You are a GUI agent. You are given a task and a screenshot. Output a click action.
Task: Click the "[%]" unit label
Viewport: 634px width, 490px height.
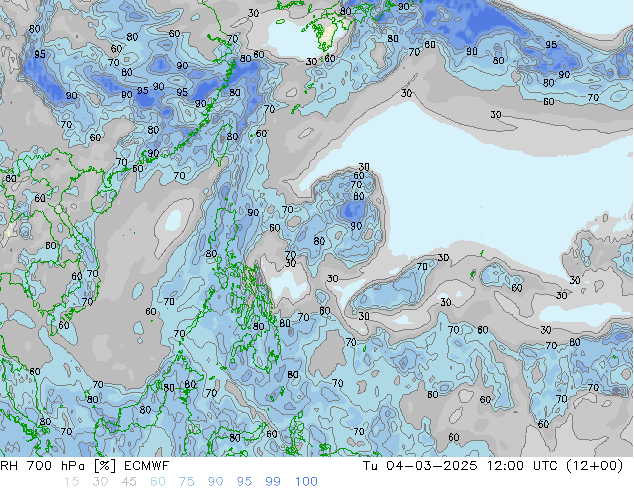pyautogui.click(x=105, y=466)
